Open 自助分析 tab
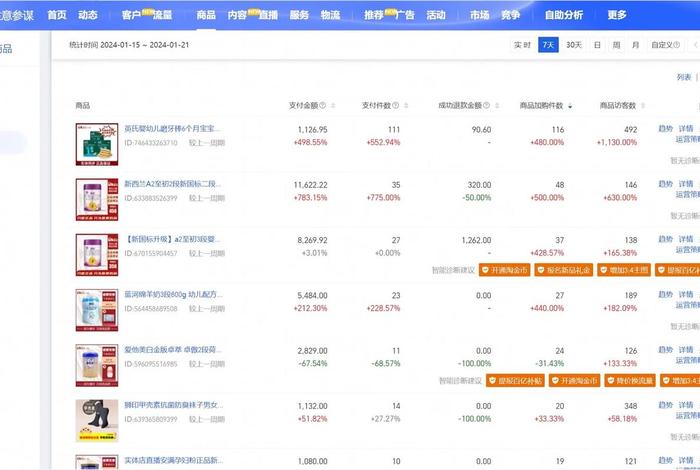700x470 pixels. click(563, 15)
